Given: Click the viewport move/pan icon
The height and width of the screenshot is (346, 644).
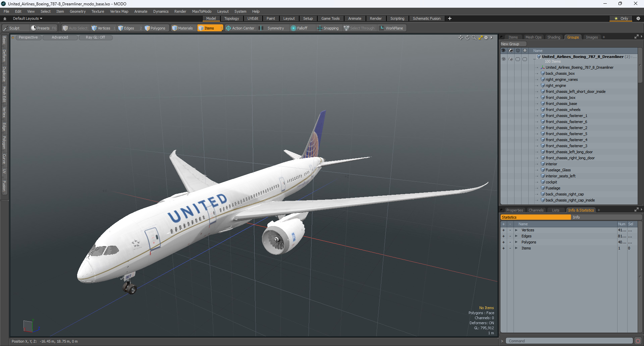Looking at the screenshot, I should pos(461,38).
